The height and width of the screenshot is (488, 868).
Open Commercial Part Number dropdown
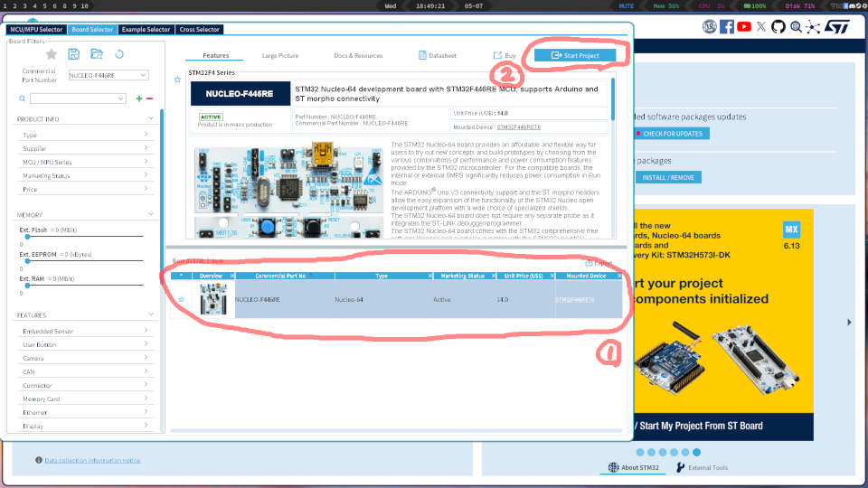143,75
